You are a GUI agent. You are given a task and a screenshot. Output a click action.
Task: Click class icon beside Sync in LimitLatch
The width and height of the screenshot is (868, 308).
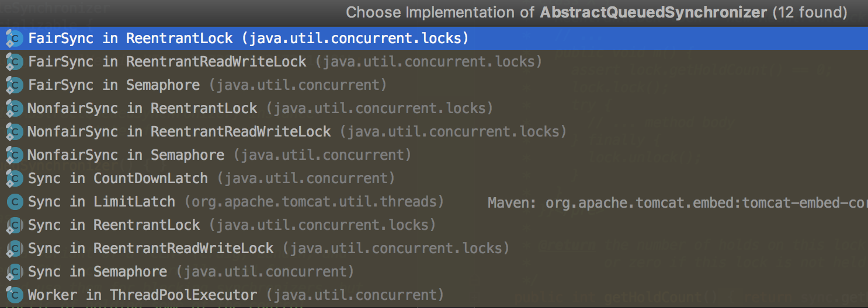(14, 202)
